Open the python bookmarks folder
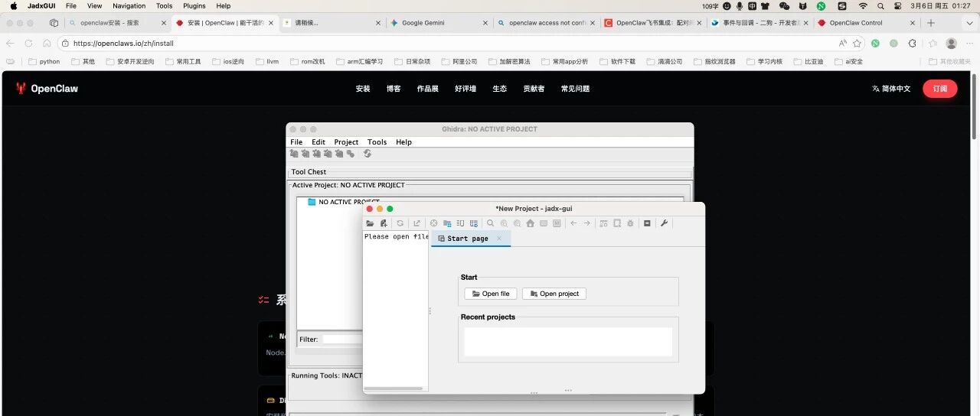Viewport: 980px width, 416px height. (44, 61)
